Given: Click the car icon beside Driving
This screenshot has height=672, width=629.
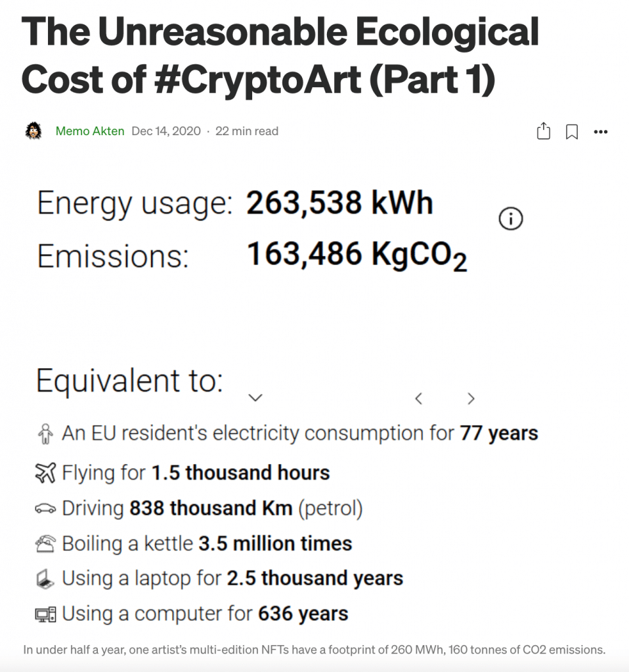Looking at the screenshot, I should (x=45, y=509).
